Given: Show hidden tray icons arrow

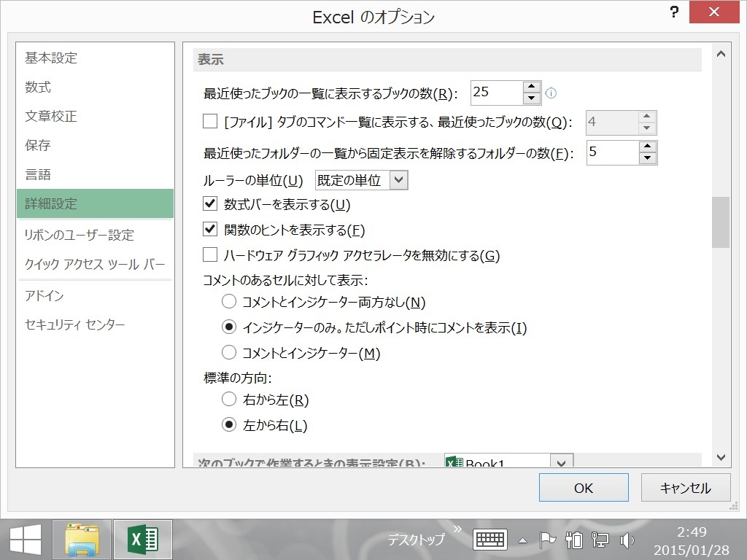Looking at the screenshot, I should pyautogui.click(x=522, y=540).
